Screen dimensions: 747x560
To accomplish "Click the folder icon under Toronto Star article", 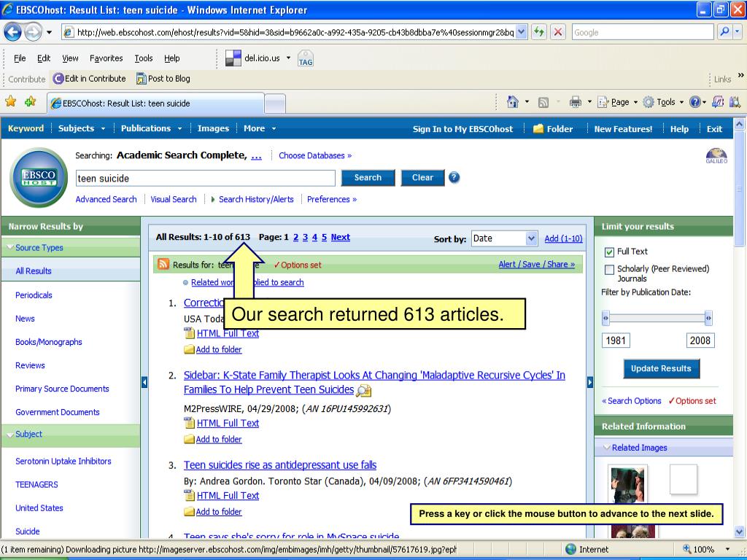I will 189,512.
